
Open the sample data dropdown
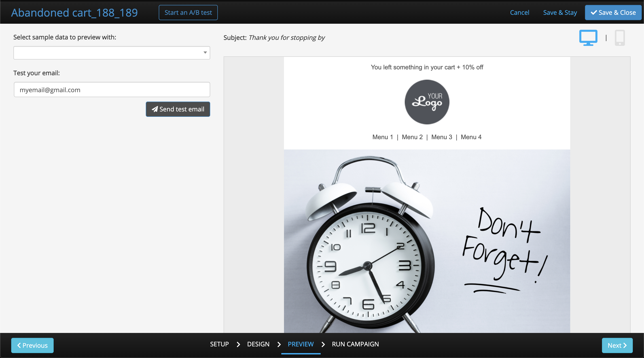point(112,53)
